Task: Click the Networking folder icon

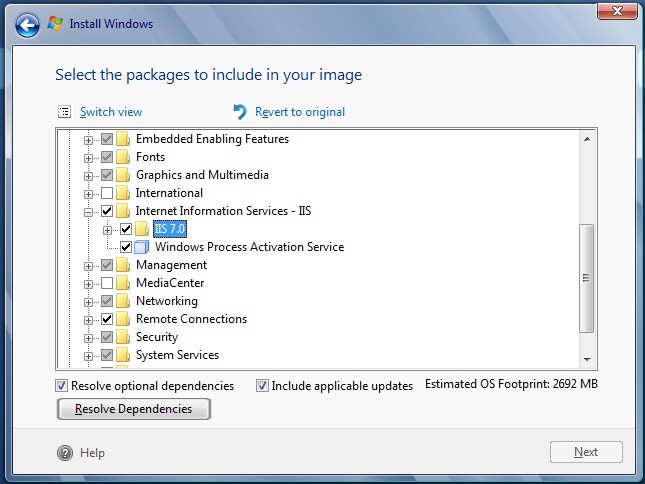Action: pos(123,301)
